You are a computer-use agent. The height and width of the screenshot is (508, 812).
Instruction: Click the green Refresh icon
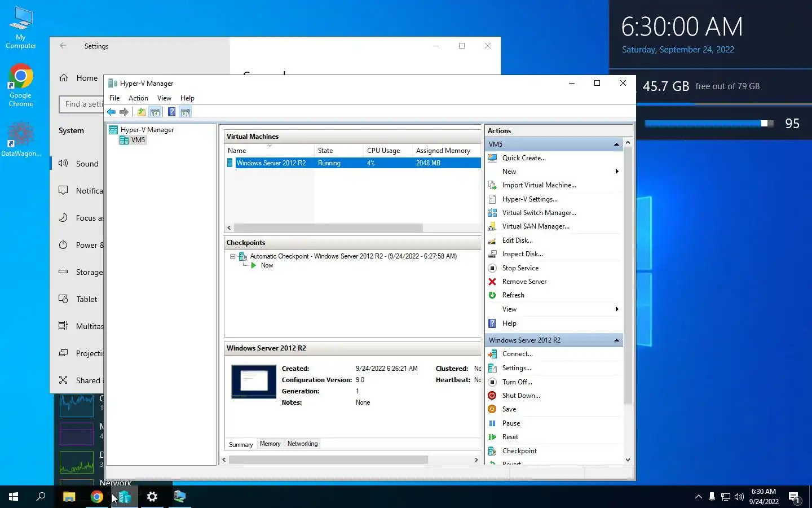click(492, 295)
